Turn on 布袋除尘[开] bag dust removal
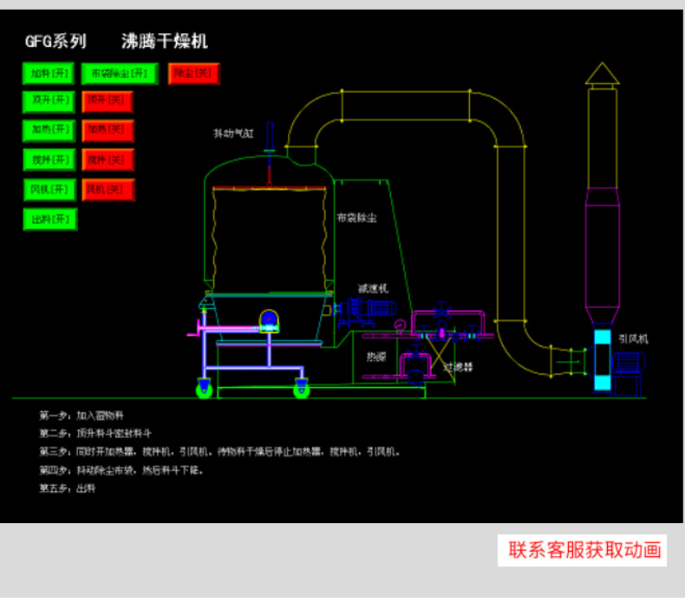The width and height of the screenshot is (685, 616). pyautogui.click(x=120, y=74)
